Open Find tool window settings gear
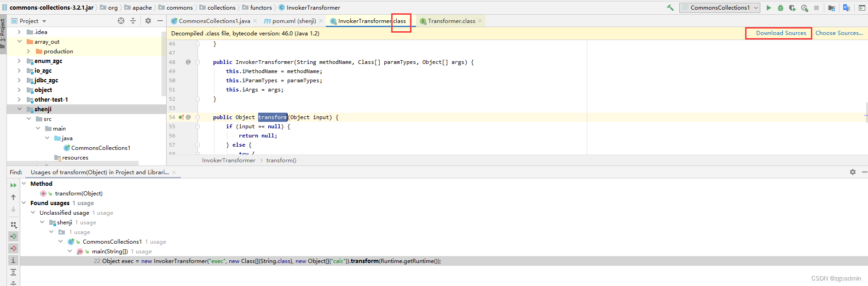Viewport: 868px width, 286px height. pos(853,172)
